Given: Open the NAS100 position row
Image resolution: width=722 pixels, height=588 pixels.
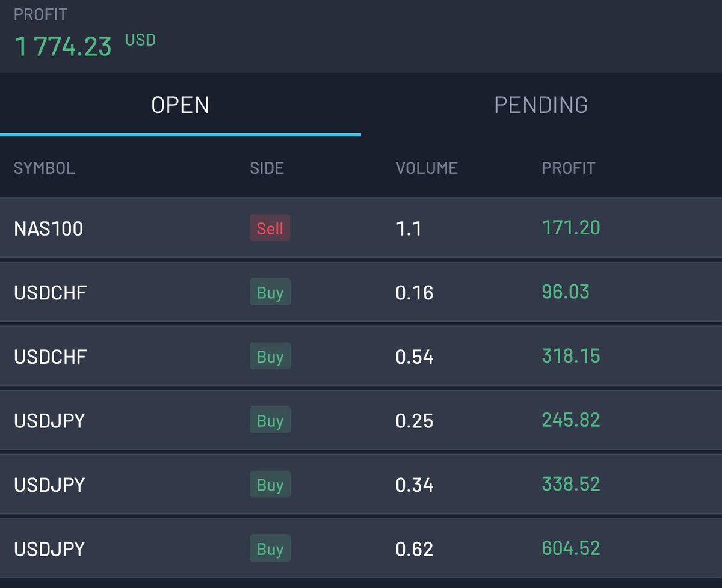Looking at the screenshot, I should pyautogui.click(x=361, y=228).
